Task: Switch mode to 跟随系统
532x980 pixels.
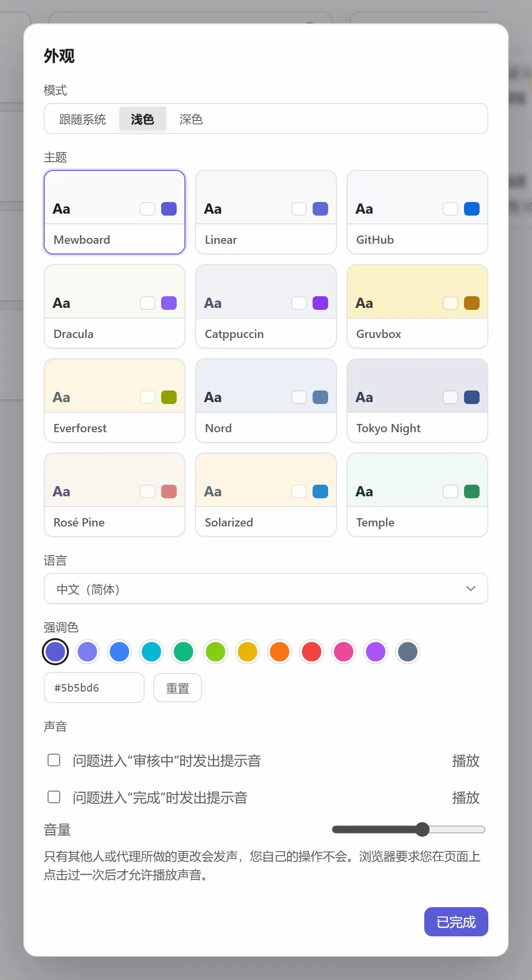Action: pyautogui.click(x=83, y=119)
